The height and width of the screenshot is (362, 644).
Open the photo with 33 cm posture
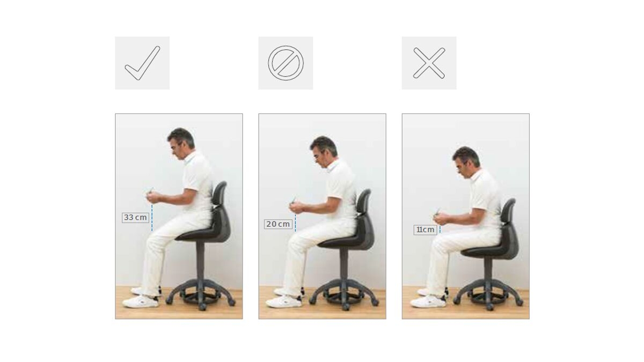pos(179,216)
